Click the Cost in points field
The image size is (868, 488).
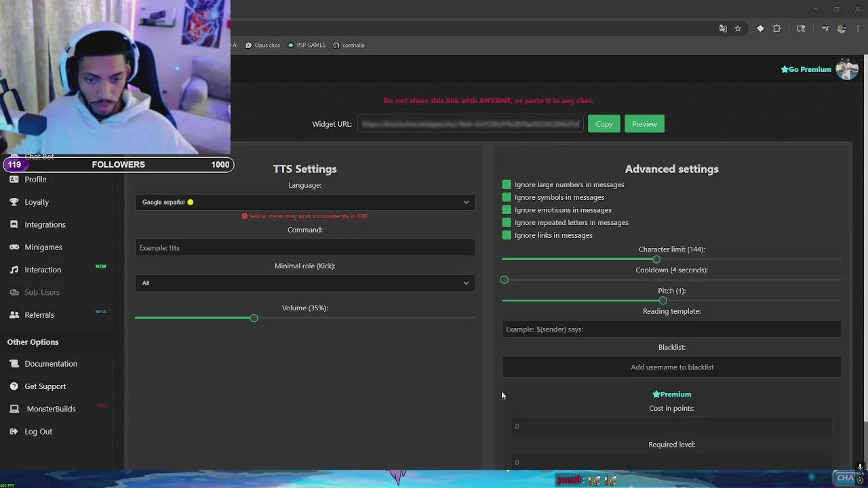click(671, 426)
